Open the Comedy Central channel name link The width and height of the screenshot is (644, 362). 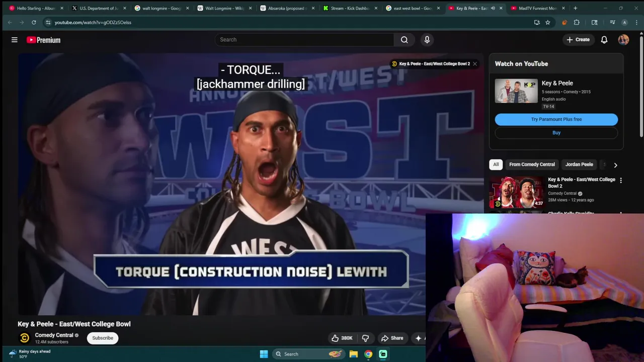coord(54,335)
